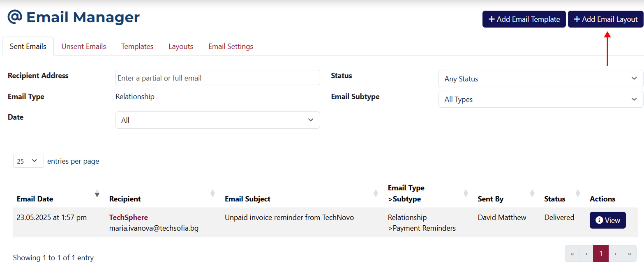This screenshot has height=266, width=644.
Task: Sort the Status column with its sort icon
Action: coord(578,193)
